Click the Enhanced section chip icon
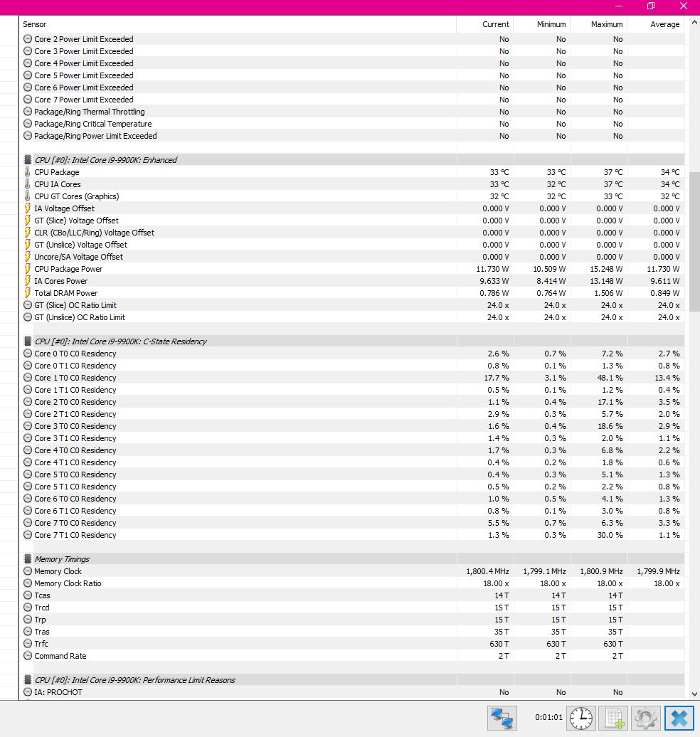 point(28,160)
